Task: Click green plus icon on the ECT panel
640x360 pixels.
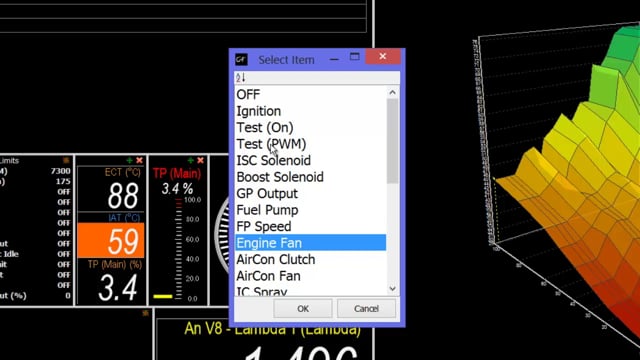Action: (x=129, y=160)
